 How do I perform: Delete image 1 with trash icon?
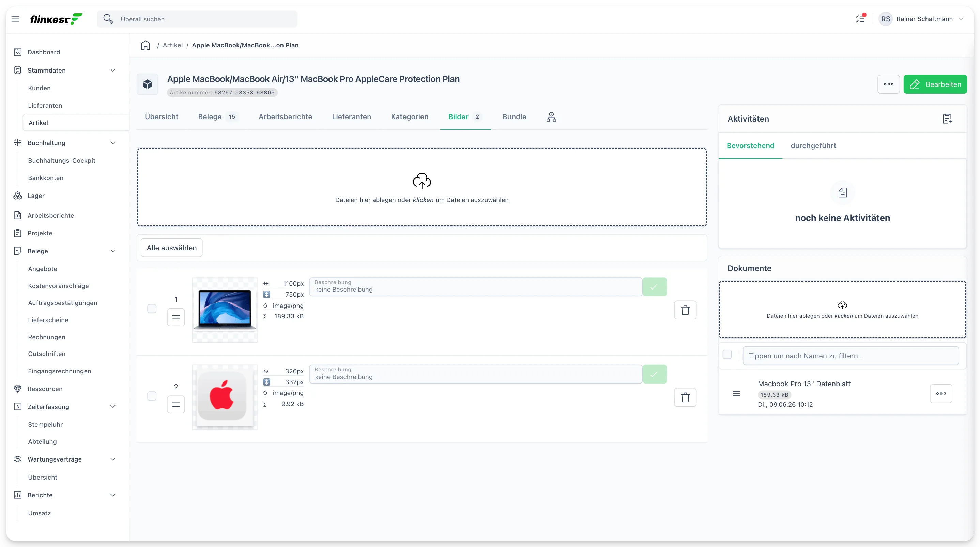(x=685, y=310)
